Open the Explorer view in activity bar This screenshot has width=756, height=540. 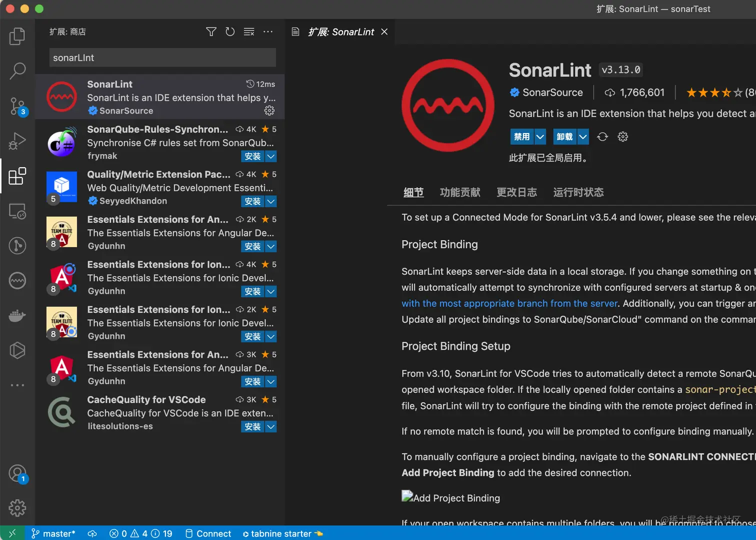[x=17, y=36]
